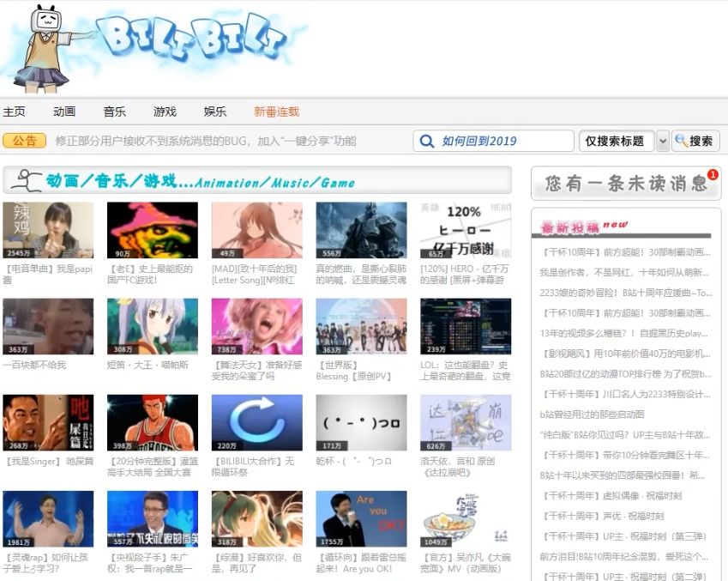Open the 灌篮高手大结局 video thumbnail

(153, 422)
